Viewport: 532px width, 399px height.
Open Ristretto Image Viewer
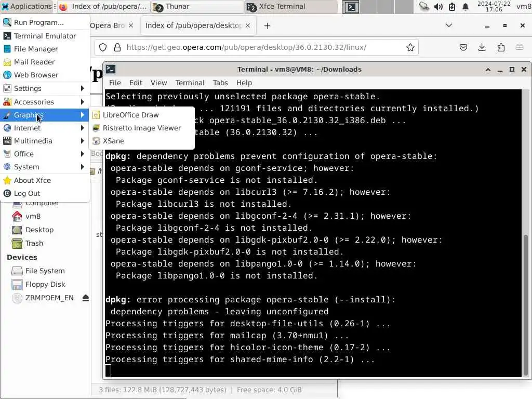[x=142, y=128]
